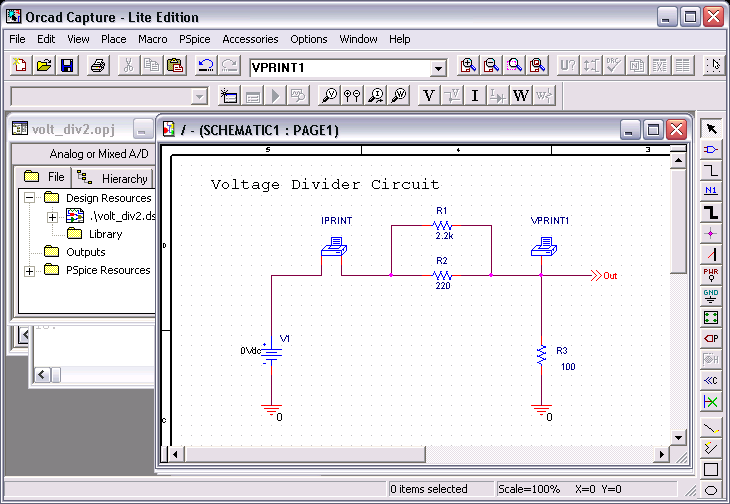Select the R1 2.2k resistor symbol

click(442, 225)
